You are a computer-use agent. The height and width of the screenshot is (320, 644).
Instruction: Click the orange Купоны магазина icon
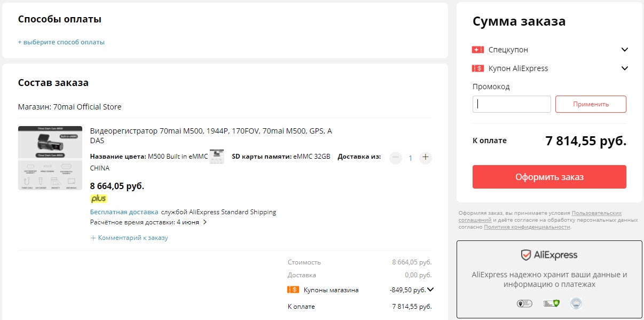point(293,290)
